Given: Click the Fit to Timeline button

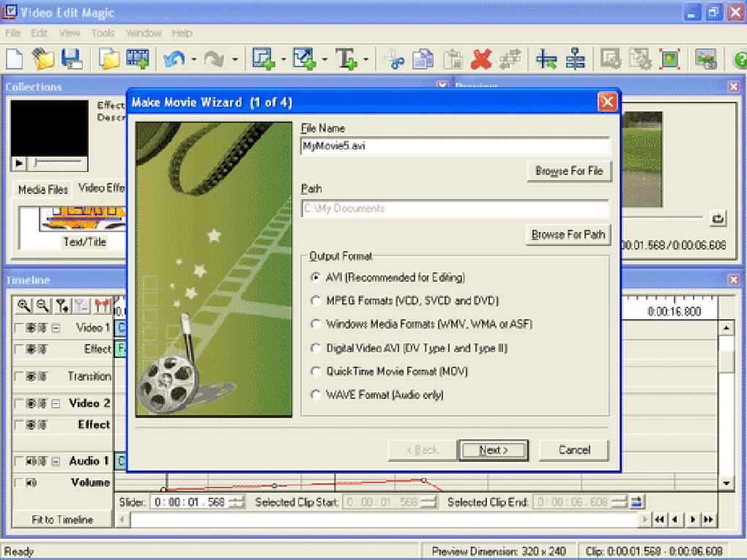Looking at the screenshot, I should [62, 520].
